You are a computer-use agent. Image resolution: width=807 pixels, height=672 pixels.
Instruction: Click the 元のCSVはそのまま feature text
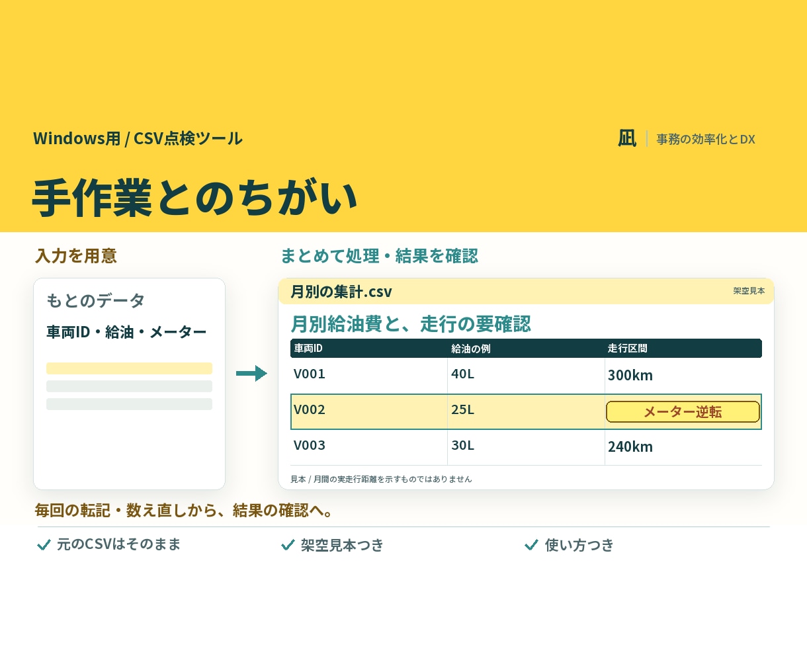click(118, 544)
